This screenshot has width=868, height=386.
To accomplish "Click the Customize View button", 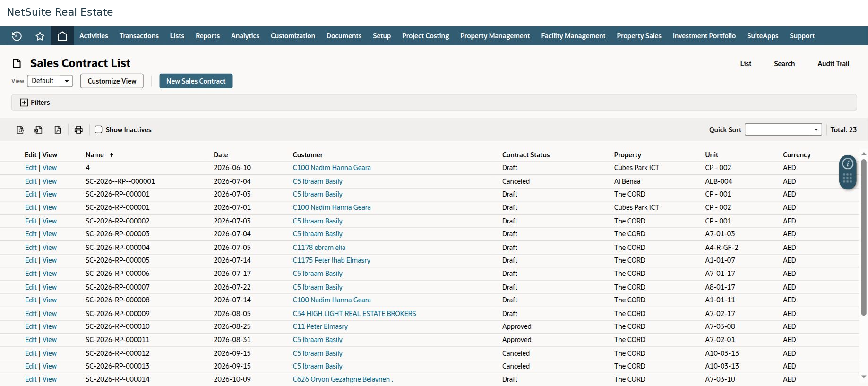I will pyautogui.click(x=112, y=81).
